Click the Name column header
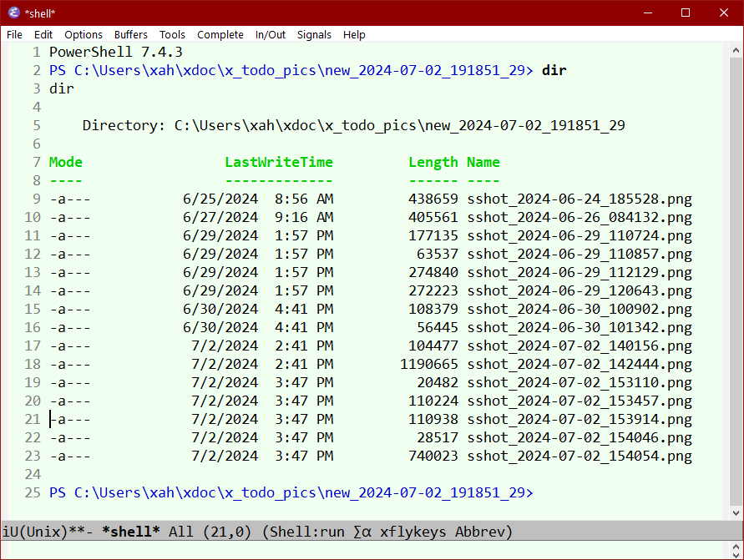 click(483, 162)
